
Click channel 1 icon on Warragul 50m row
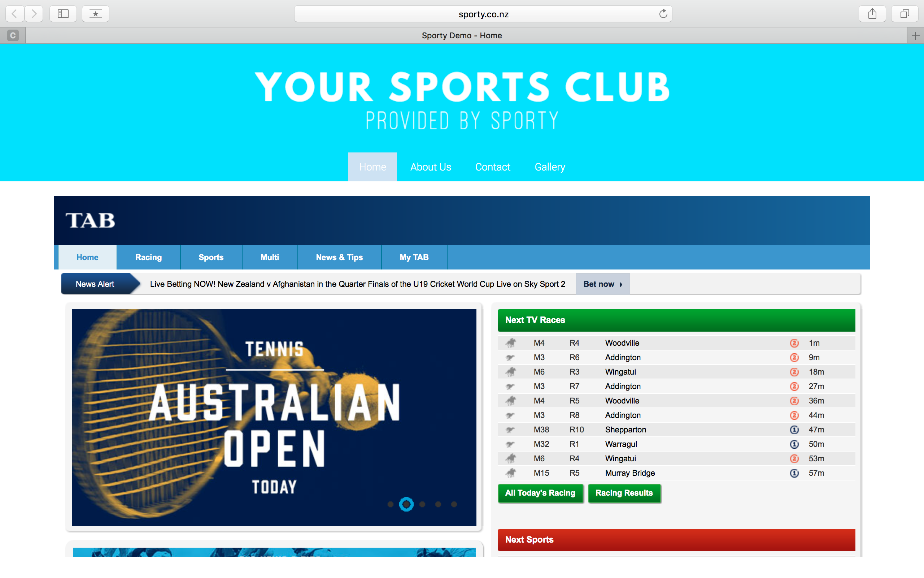794,444
